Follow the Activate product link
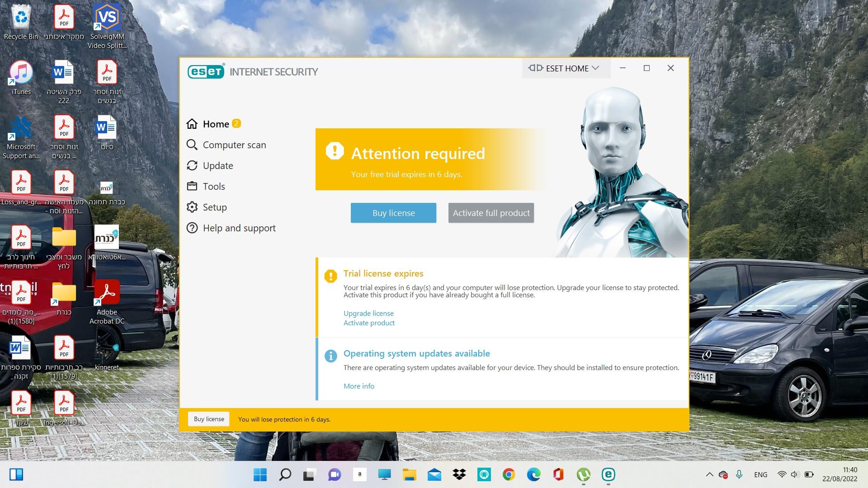 coord(369,323)
